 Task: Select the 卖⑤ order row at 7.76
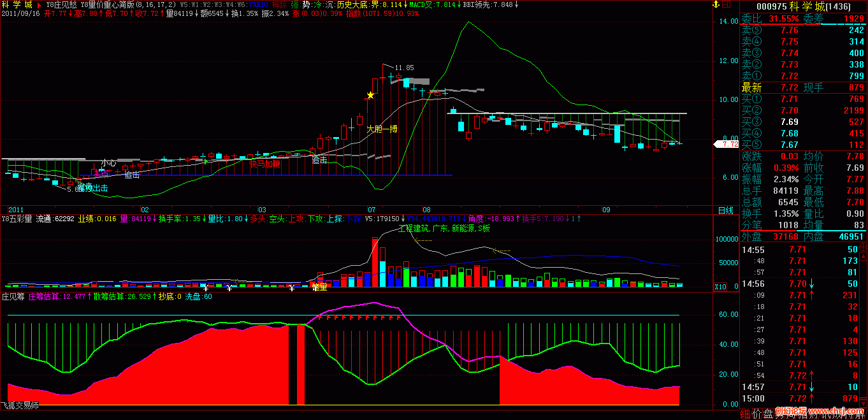(803, 30)
